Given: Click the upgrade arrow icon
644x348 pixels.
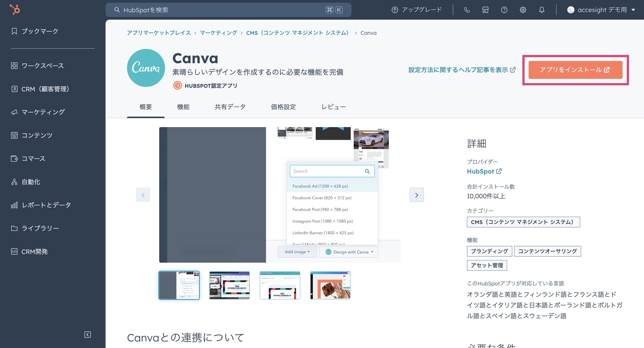Looking at the screenshot, I should pyautogui.click(x=394, y=10).
